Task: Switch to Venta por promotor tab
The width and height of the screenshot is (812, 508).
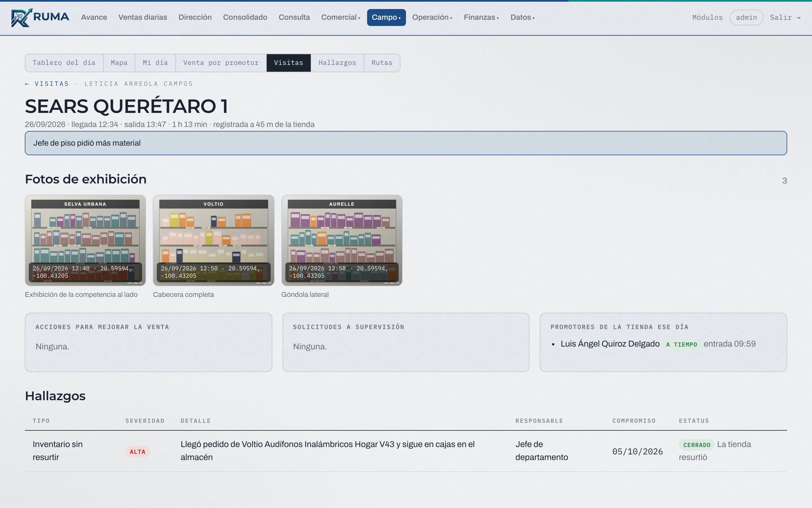Action: coord(221,63)
